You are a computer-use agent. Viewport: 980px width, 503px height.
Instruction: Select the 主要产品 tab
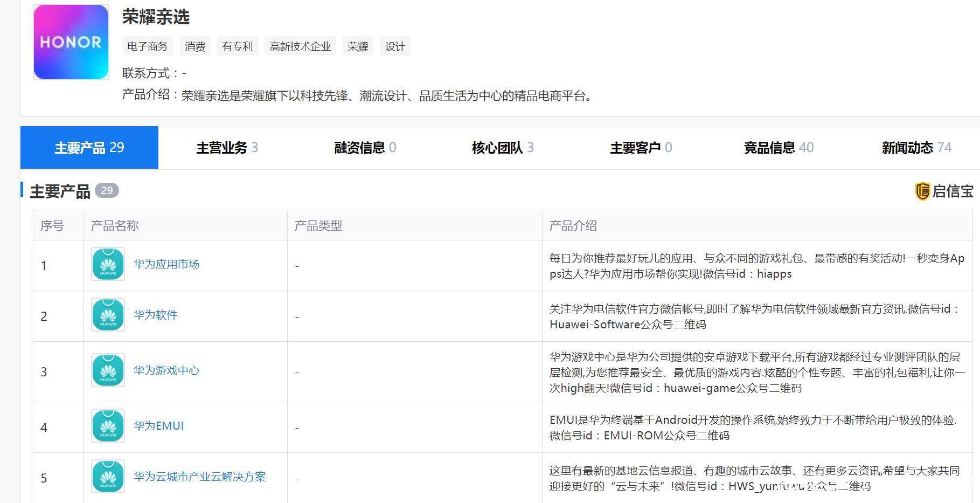[x=89, y=148]
